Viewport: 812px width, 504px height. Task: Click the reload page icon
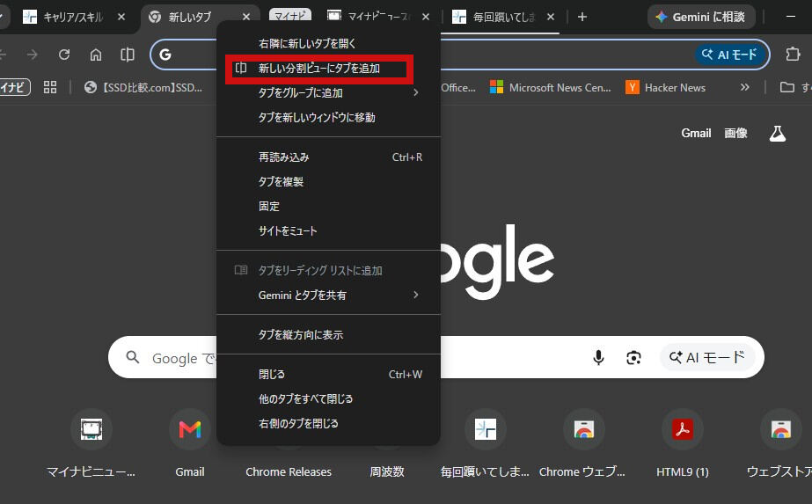coord(64,55)
